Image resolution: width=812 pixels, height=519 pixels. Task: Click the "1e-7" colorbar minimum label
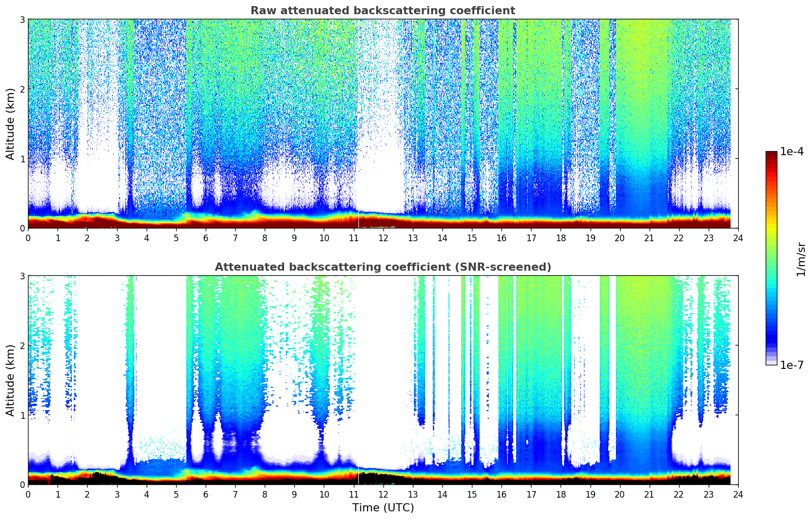coord(792,365)
